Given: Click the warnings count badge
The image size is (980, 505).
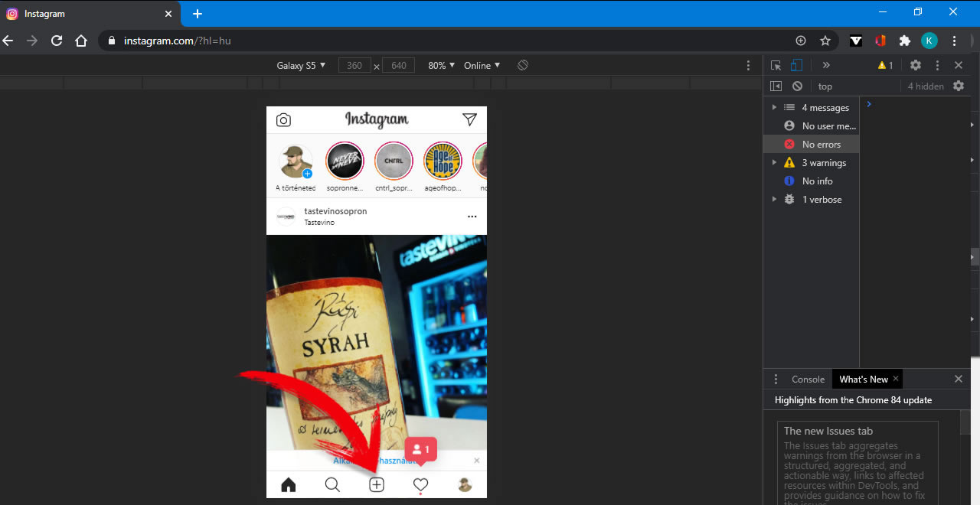Looking at the screenshot, I should click(x=886, y=65).
